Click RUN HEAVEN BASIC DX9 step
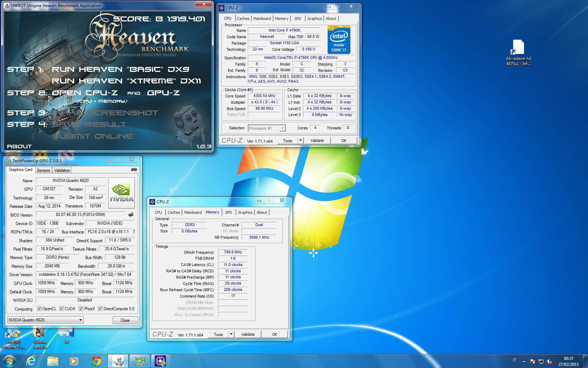The height and width of the screenshot is (368, 588). click(120, 69)
